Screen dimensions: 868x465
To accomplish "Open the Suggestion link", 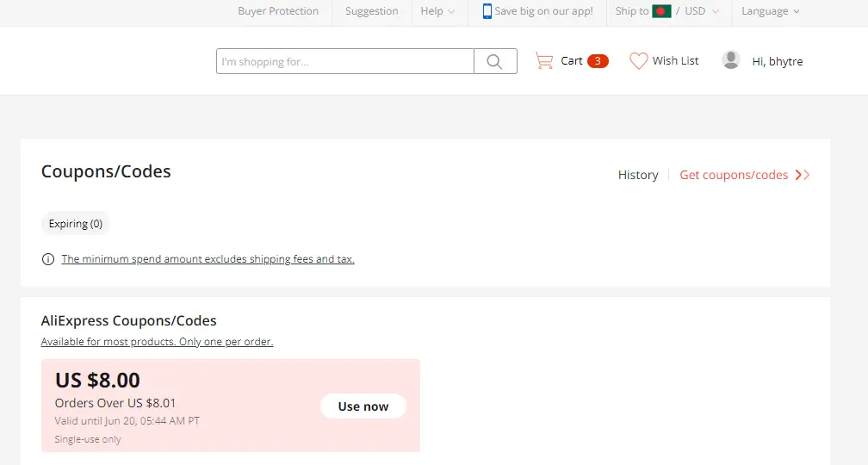I will click(x=371, y=11).
